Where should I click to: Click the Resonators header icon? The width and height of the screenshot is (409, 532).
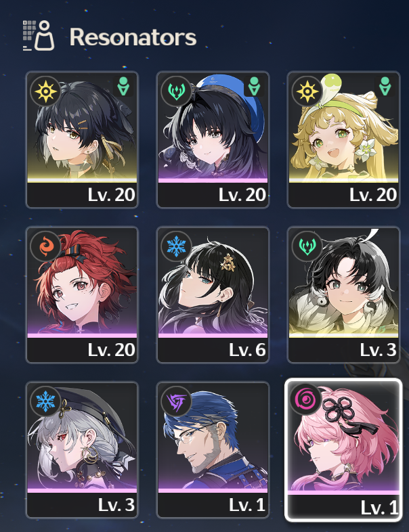[x=39, y=36]
